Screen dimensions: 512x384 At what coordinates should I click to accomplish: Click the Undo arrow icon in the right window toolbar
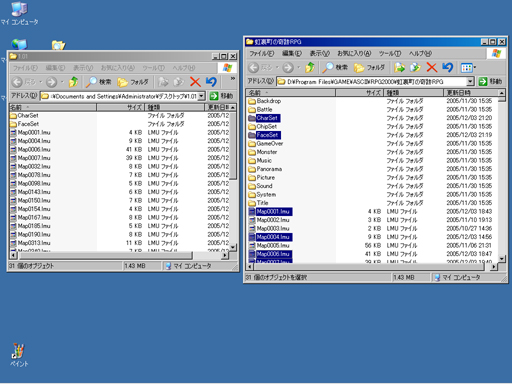click(448, 67)
